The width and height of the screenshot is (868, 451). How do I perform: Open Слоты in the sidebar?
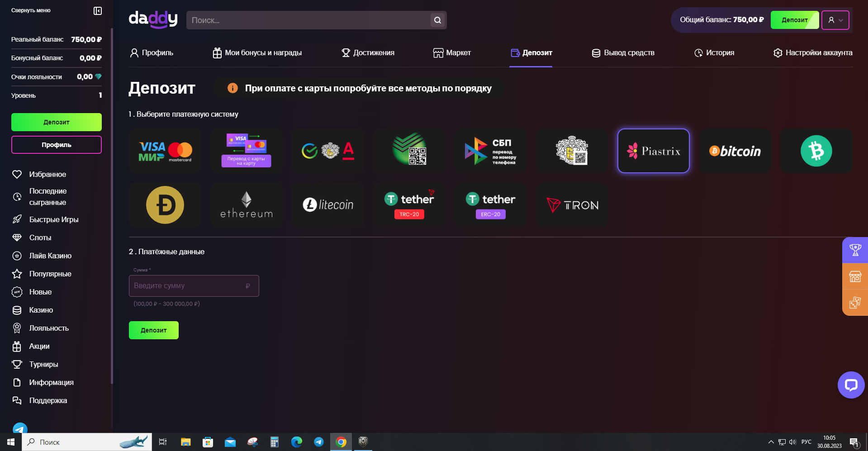click(x=40, y=237)
